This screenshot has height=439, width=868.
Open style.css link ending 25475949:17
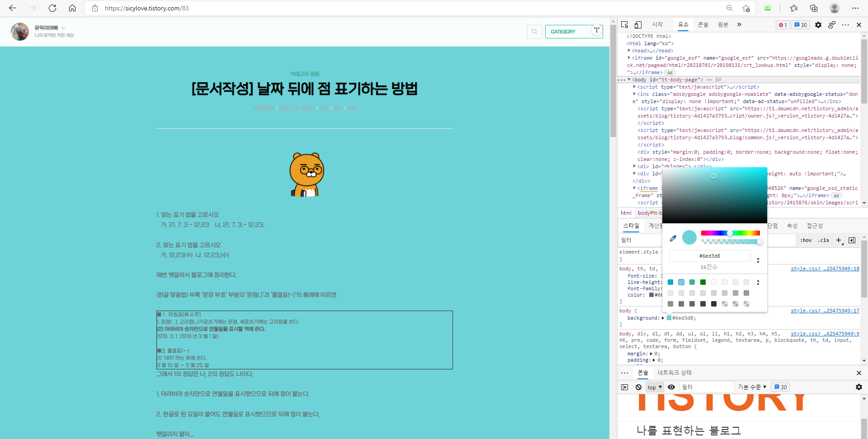pos(825,311)
